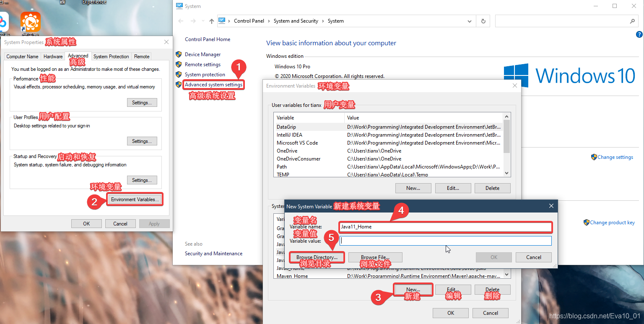Select DataGrip user variable row
This screenshot has width=644, height=324.
[388, 127]
